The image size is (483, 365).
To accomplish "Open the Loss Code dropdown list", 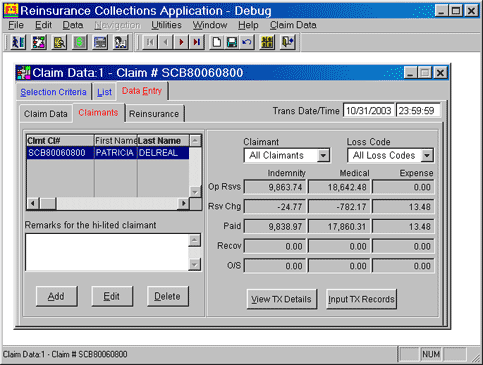I will pyautogui.click(x=427, y=155).
